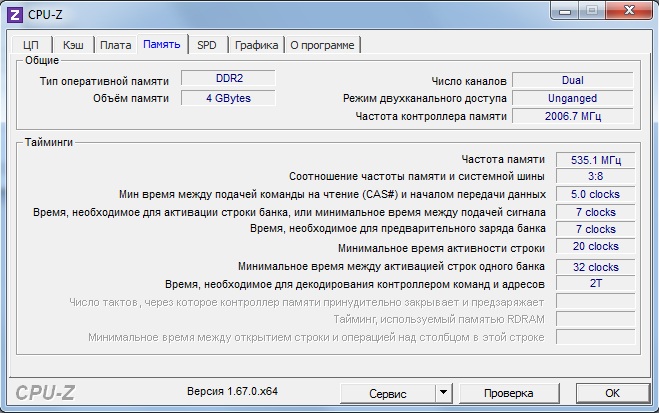Image resolution: width=659 pixels, height=413 pixels.
Task: Click the Соотношение частоты памяти label
Action: coord(416,176)
